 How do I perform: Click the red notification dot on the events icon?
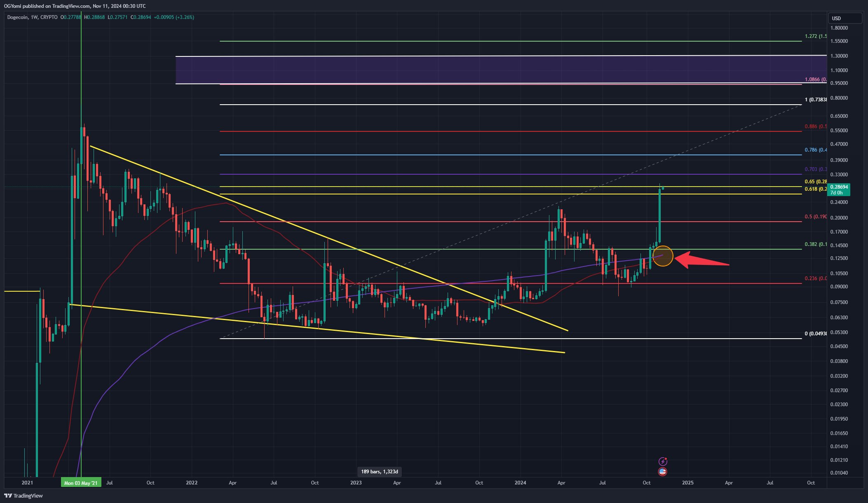coord(666,459)
